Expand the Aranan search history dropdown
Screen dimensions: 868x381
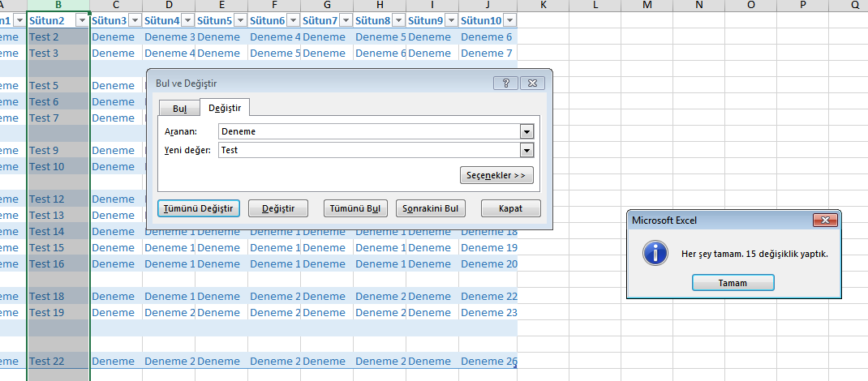tap(527, 132)
